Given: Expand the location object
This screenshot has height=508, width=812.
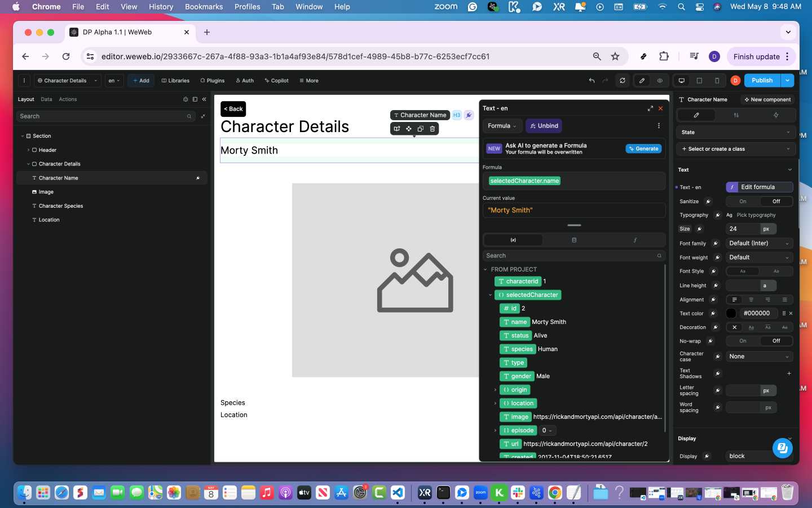Looking at the screenshot, I should coord(496,404).
